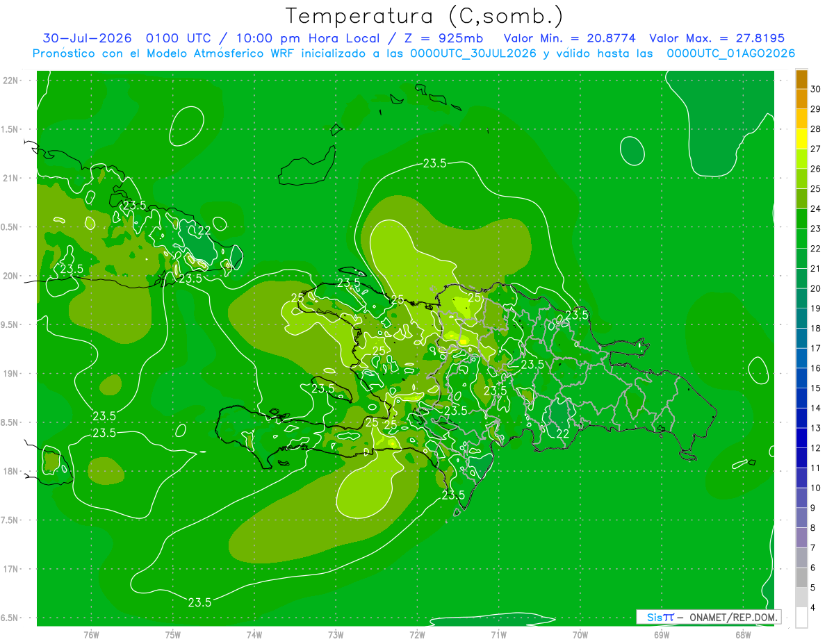The height and width of the screenshot is (644, 834).
Task: Click the "30" label on the color scale
Action: click(x=816, y=90)
